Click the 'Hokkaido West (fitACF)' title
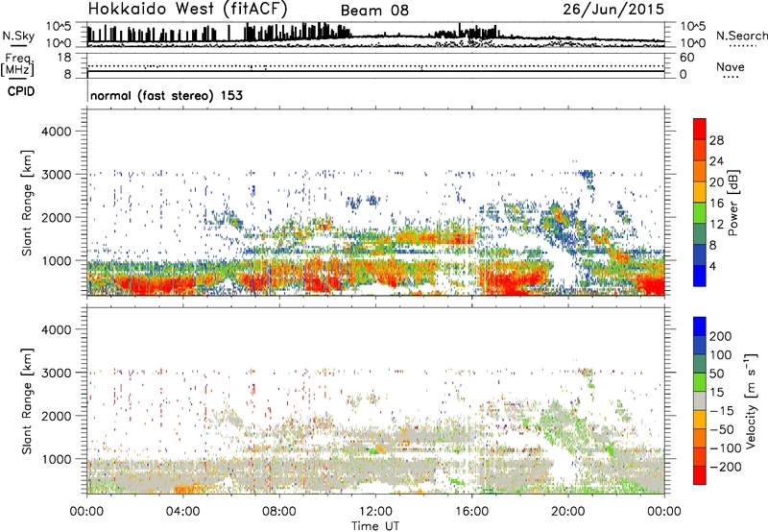 click(x=187, y=10)
